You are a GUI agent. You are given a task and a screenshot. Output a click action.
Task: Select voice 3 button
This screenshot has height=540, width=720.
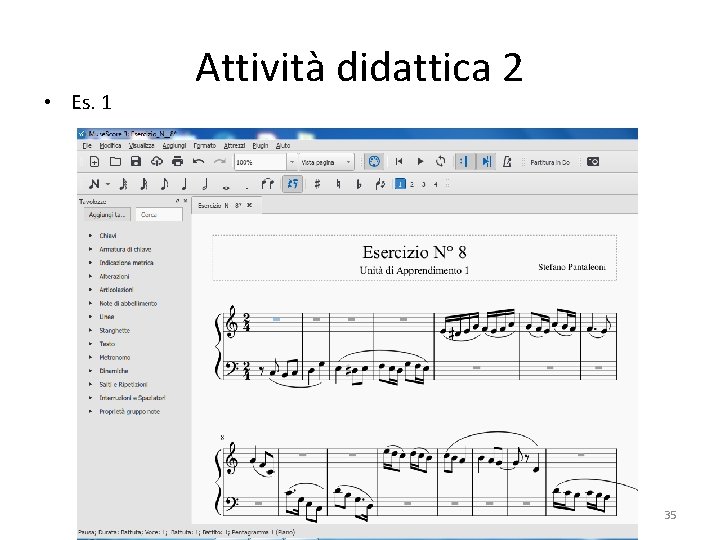click(x=423, y=185)
